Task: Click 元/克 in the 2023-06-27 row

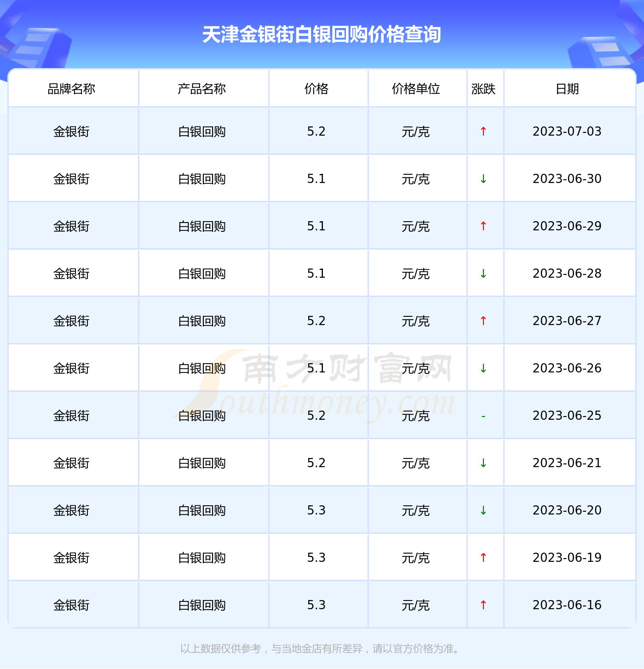Action: tap(416, 321)
